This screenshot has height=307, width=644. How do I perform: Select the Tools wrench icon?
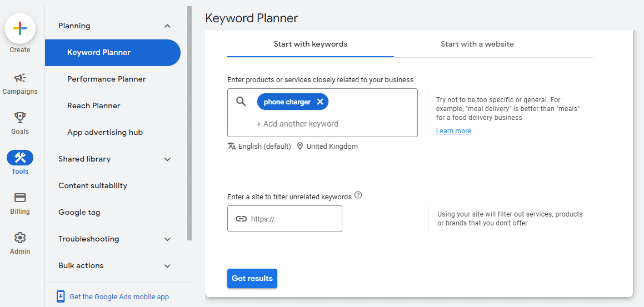(19, 158)
